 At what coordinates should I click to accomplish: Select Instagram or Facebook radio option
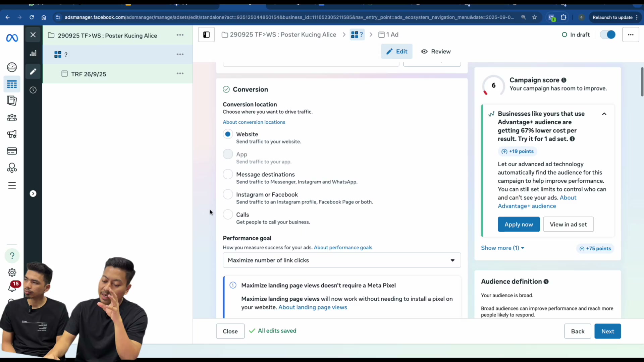228,194
